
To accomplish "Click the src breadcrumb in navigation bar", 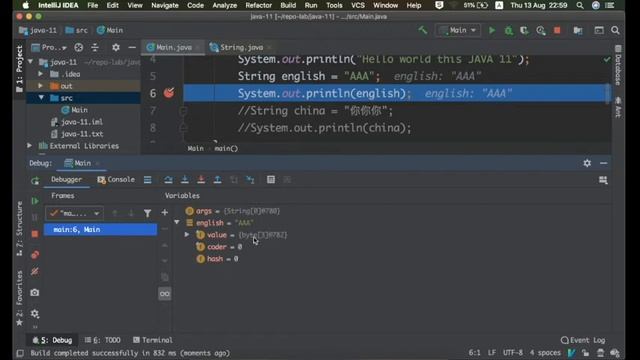I will [76, 30].
